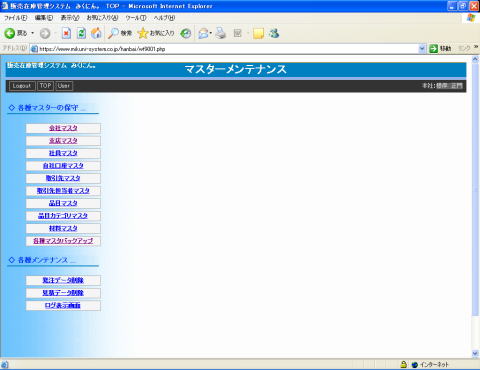Viewport: 480px width, 370px height.
Task: Click the 各種マスターの保守 section heading
Action: pos(48,108)
